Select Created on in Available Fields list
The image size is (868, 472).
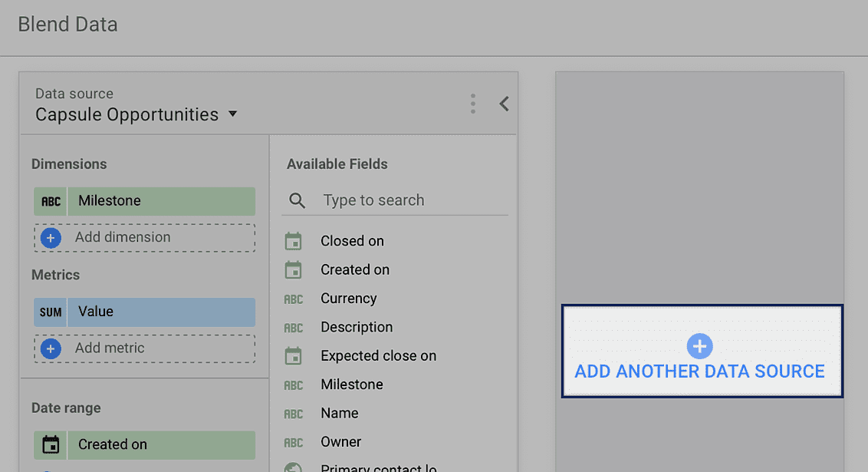355,270
